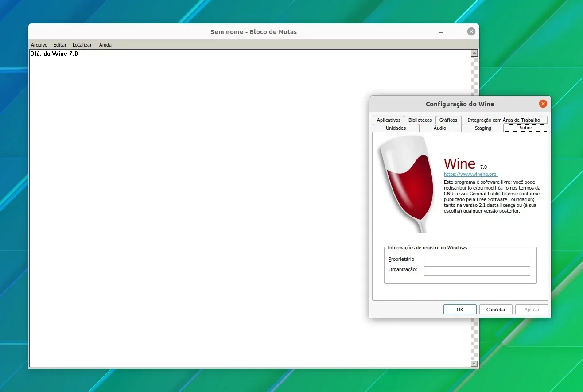Click the 'Sem nome - Bloco de Notas' title bar
Screen dimensions: 583x392
tap(253, 32)
